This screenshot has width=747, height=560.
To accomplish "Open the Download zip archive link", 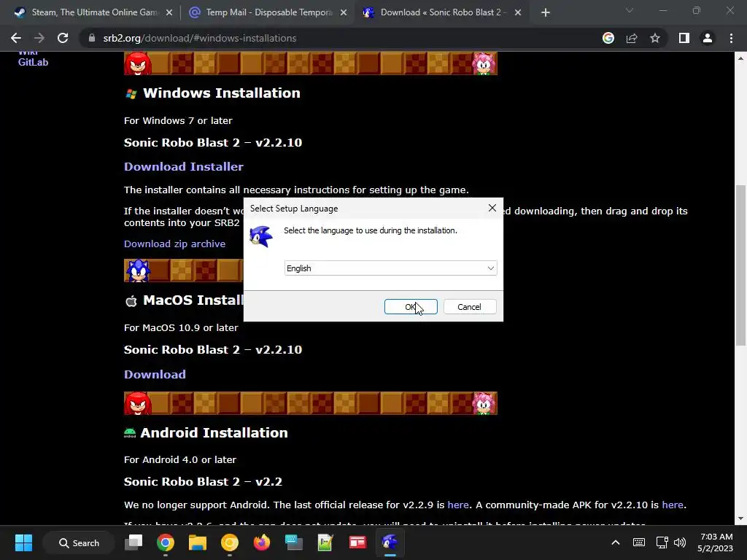I will (x=174, y=244).
